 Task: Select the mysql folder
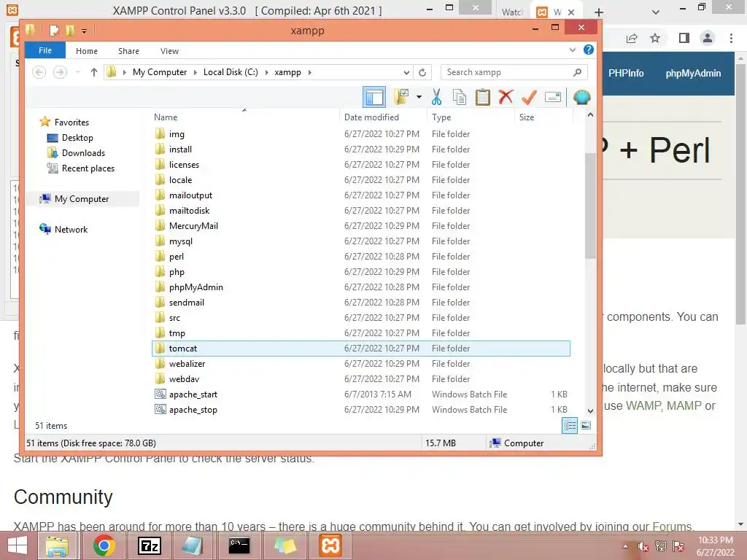point(360,241)
